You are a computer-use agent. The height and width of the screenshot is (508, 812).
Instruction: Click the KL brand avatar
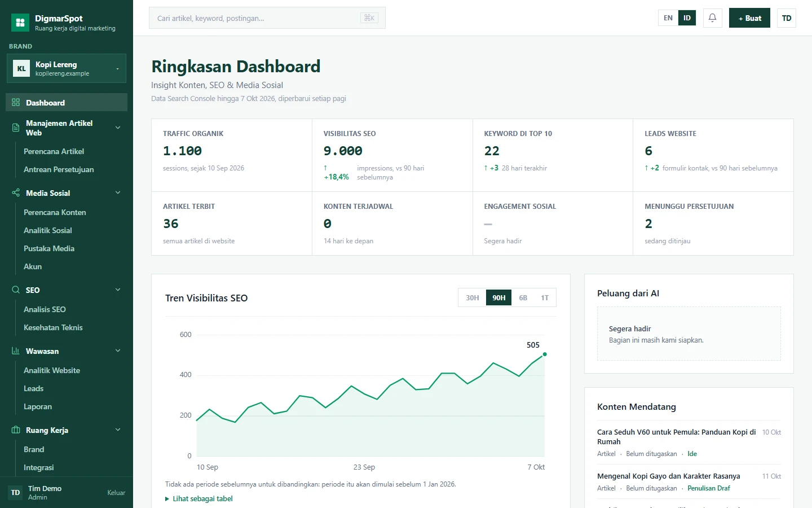tap(21, 69)
